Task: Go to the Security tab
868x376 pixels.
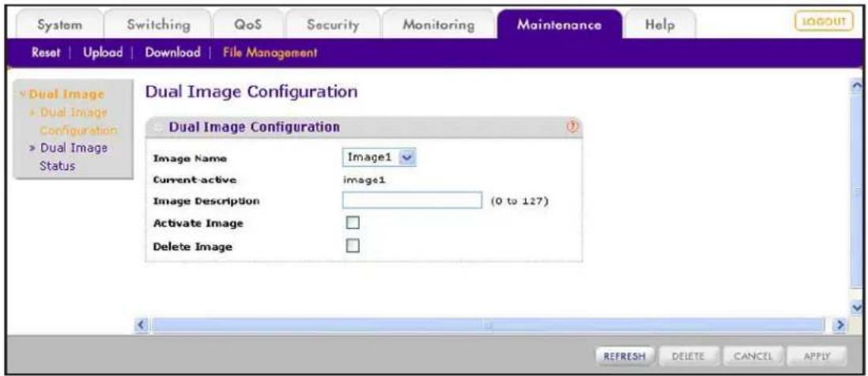Action: tap(333, 25)
